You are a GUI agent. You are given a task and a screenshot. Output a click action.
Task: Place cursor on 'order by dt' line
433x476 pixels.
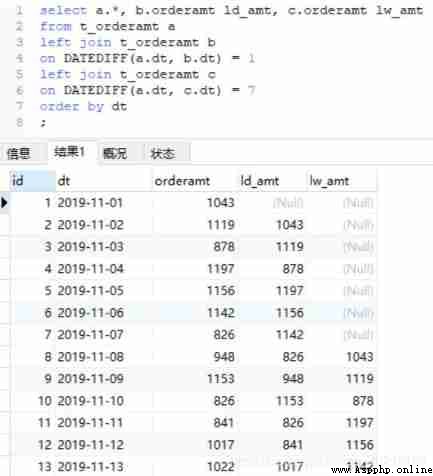tap(83, 107)
